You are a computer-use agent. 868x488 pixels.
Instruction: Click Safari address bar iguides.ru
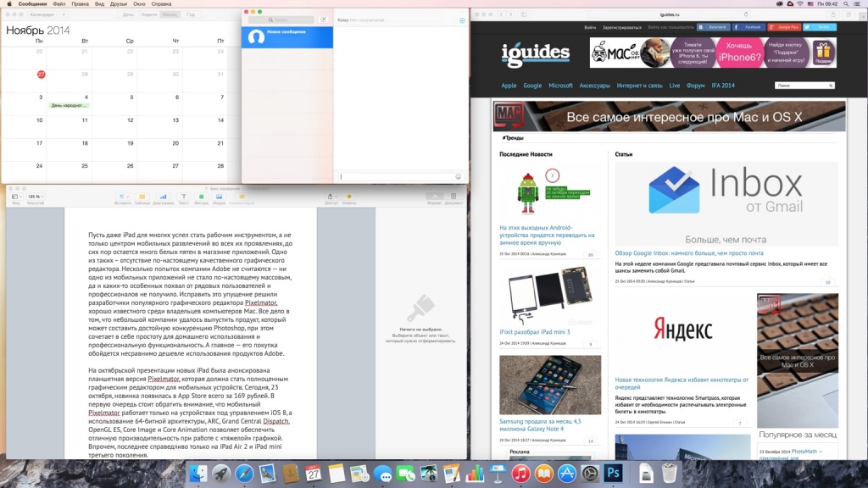click(x=670, y=14)
